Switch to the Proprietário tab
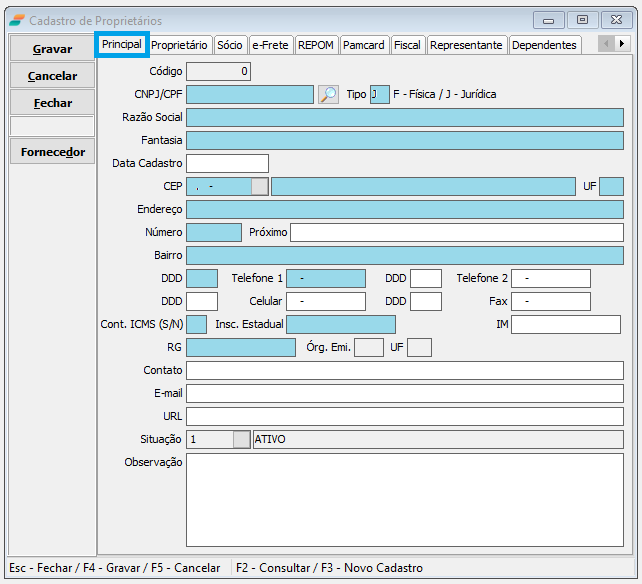The image size is (642, 584). (180, 45)
